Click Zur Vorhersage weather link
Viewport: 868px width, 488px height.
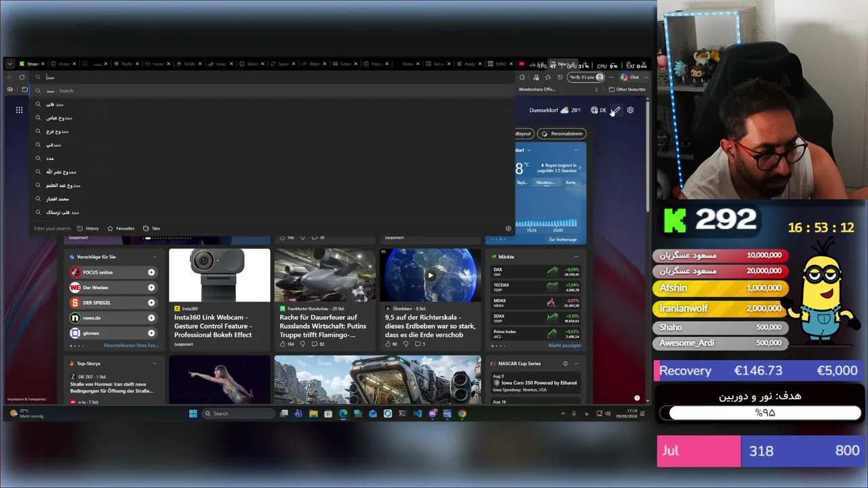[563, 239]
